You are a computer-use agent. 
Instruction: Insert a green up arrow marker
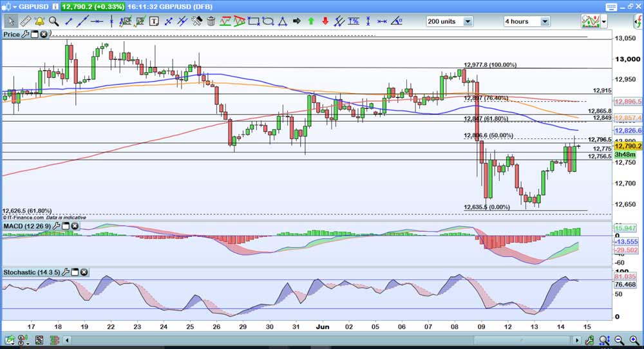pos(311,21)
